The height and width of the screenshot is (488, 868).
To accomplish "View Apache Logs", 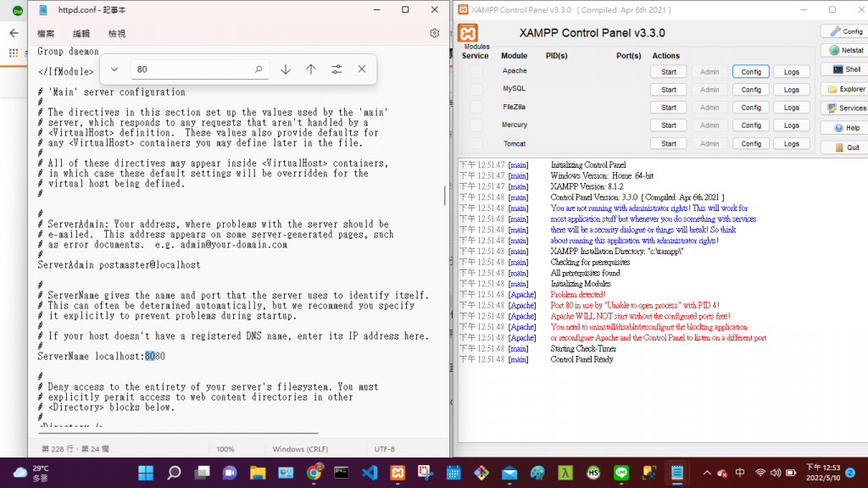I will coord(792,72).
